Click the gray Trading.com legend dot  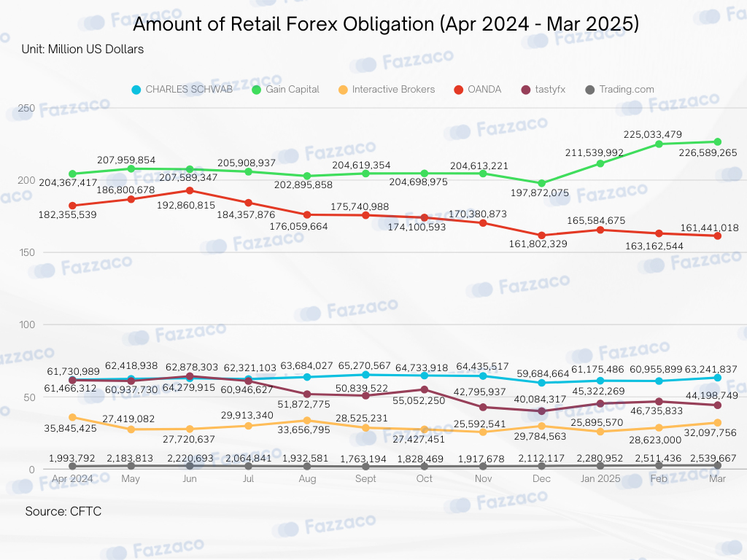(589, 90)
